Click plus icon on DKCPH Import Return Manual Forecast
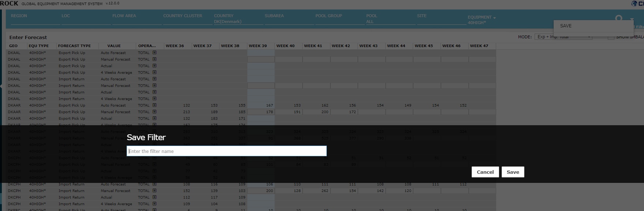This screenshot has height=211, width=644. coord(154,191)
